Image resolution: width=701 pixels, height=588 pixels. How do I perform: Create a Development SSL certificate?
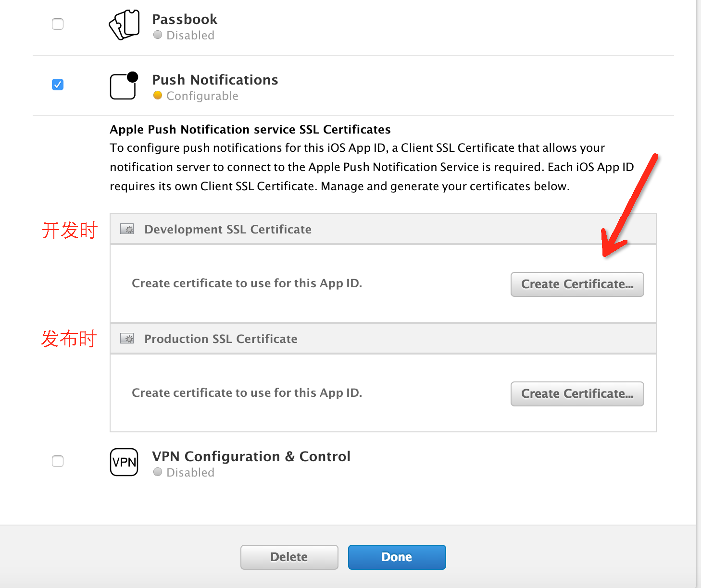pos(577,284)
